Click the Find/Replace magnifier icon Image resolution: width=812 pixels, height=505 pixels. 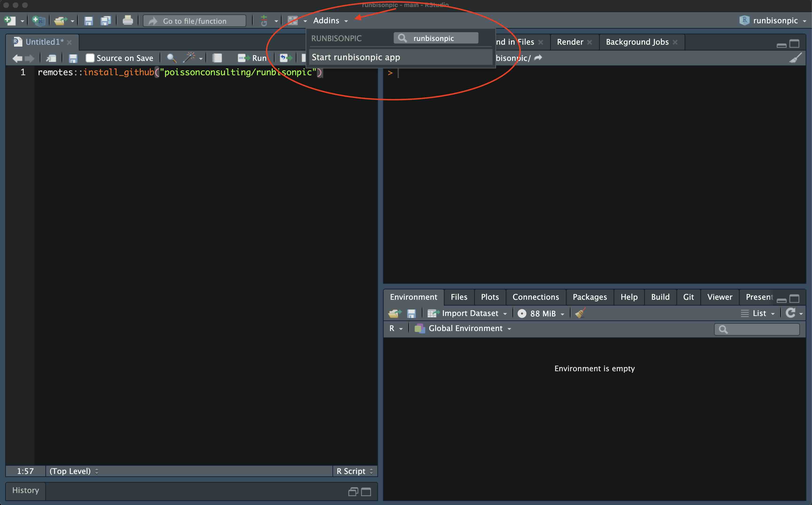(x=171, y=58)
